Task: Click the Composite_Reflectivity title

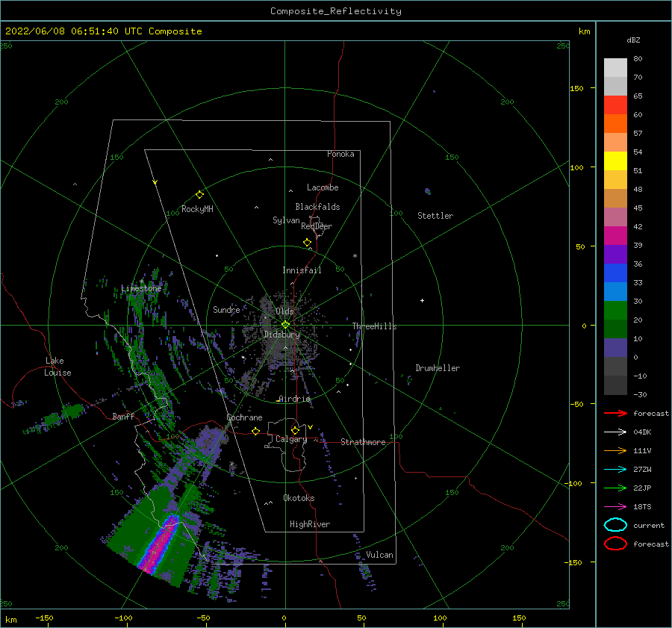Action: [x=336, y=11]
